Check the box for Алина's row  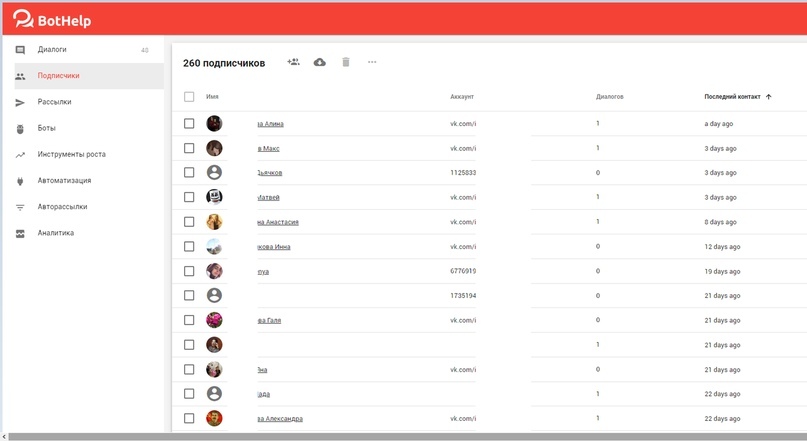[x=189, y=123]
